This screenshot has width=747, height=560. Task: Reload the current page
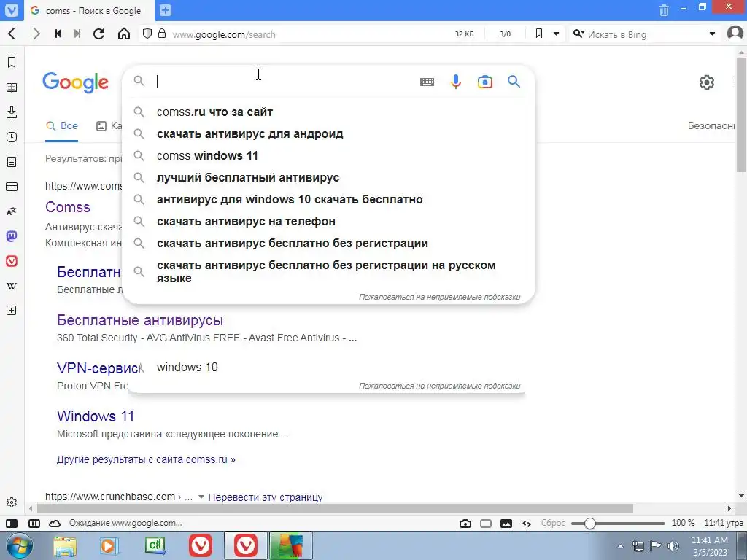click(x=99, y=34)
